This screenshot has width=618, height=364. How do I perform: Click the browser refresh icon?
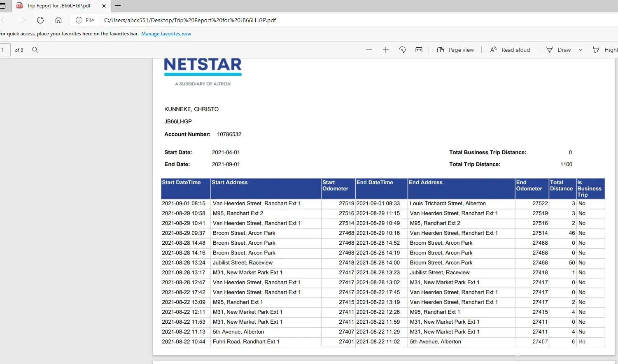pyautogui.click(x=40, y=20)
